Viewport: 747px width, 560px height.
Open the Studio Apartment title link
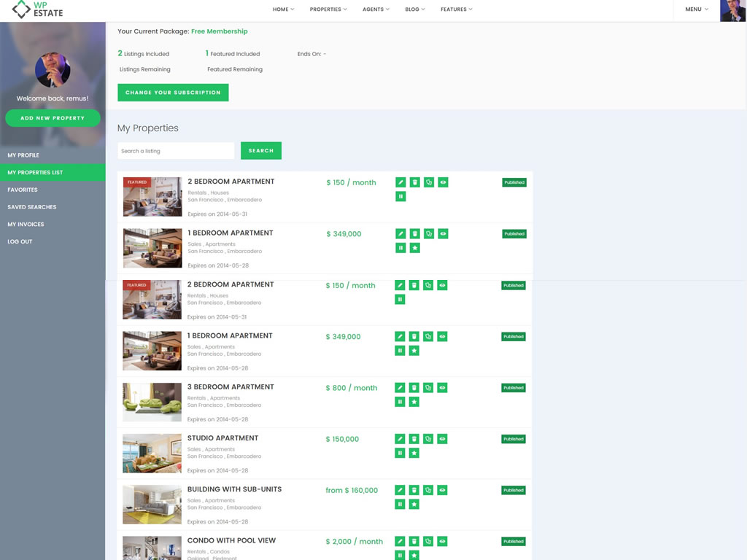coord(222,438)
